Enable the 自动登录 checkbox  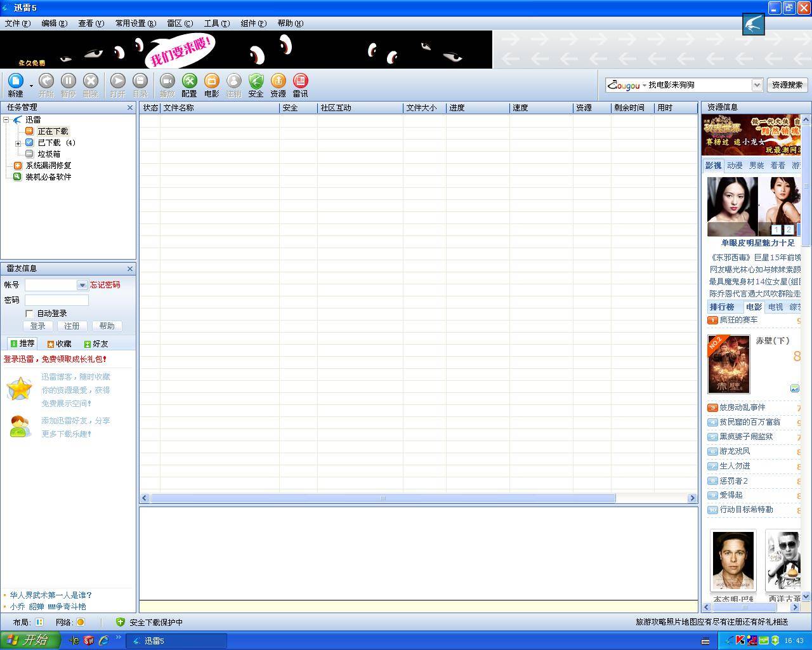[29, 314]
